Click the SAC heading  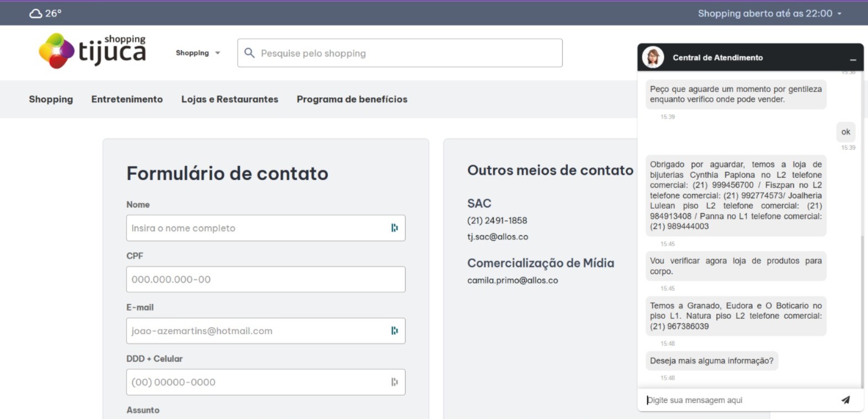(479, 203)
